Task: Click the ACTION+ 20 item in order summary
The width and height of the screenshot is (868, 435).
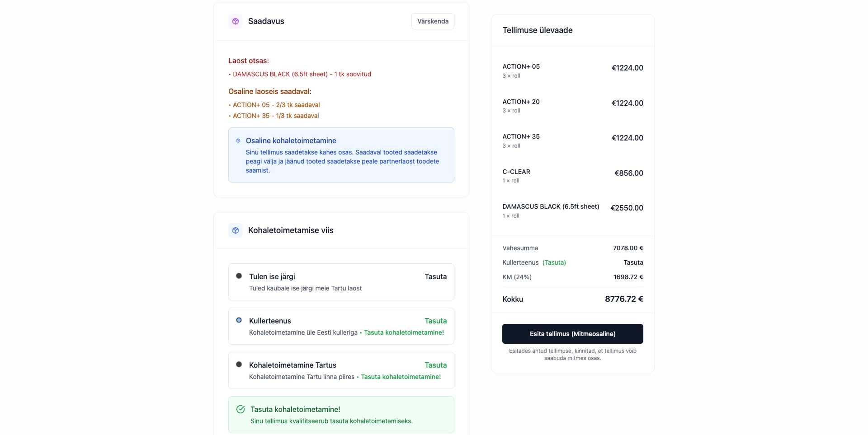Action: 521,102
